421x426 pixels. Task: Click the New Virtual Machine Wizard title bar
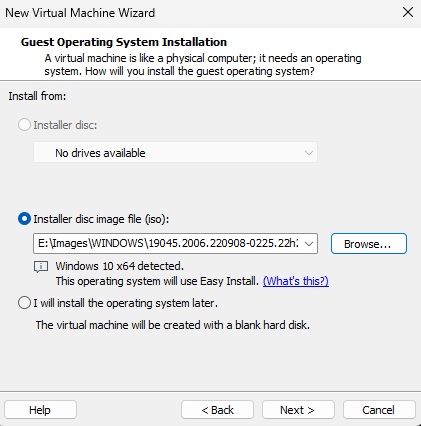[x=200, y=13]
